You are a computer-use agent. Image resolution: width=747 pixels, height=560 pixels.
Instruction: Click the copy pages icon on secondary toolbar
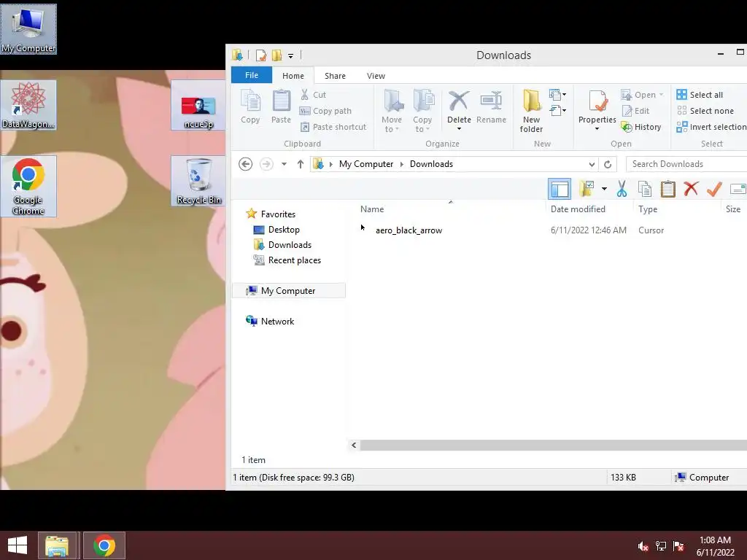[x=645, y=189]
